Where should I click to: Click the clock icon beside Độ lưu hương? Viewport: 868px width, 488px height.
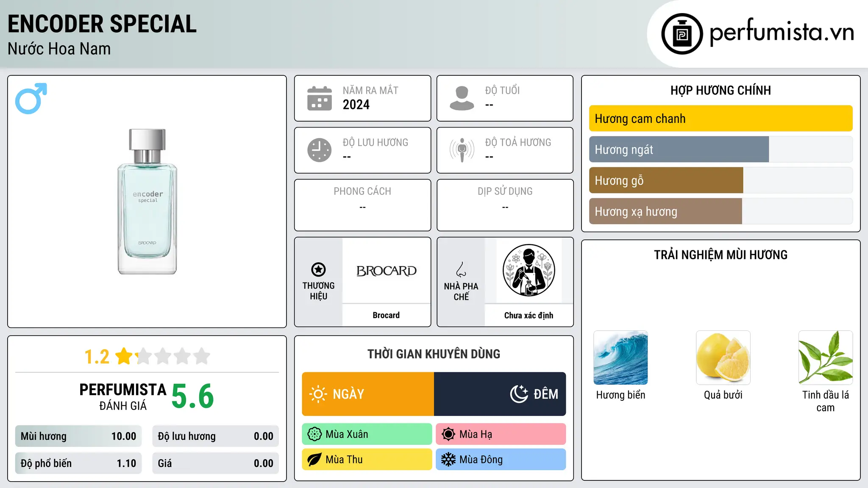pos(320,150)
